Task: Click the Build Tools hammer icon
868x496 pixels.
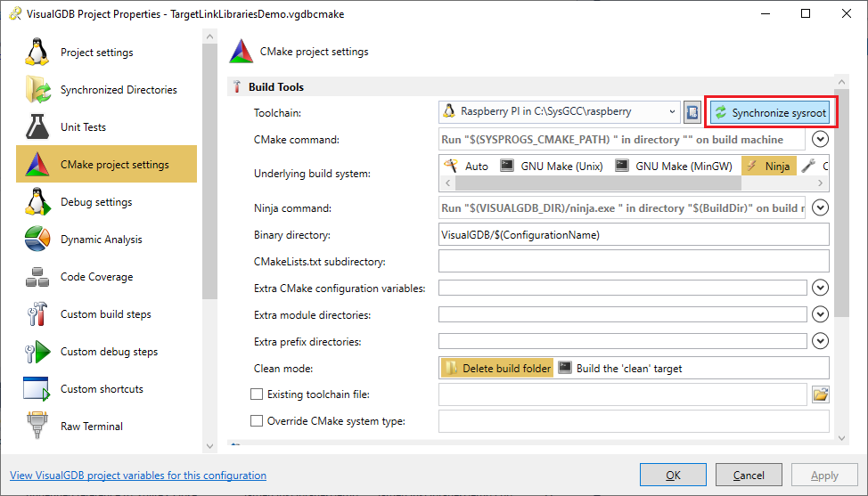Action: click(237, 86)
